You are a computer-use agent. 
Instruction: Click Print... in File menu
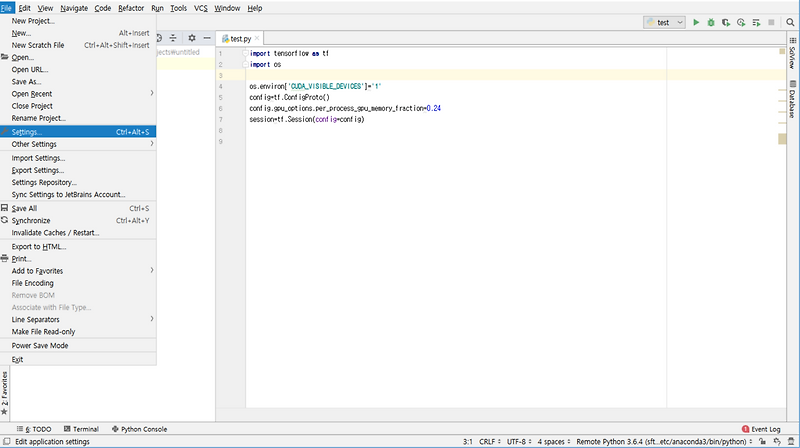tap(78, 259)
